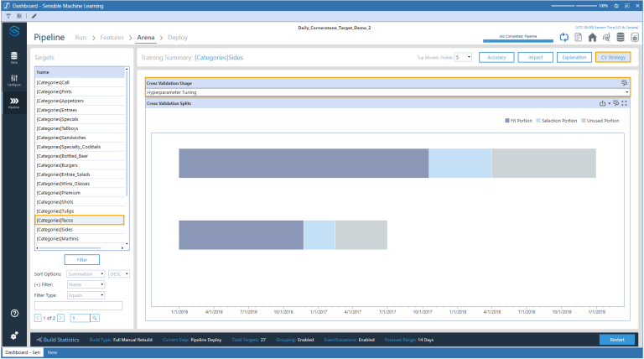Go to the home icon
Image resolution: width=644 pixels, height=359 pixels.
[592, 38]
